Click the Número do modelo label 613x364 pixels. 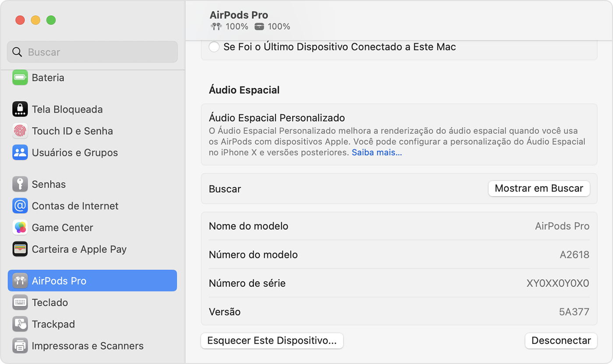coord(253,255)
